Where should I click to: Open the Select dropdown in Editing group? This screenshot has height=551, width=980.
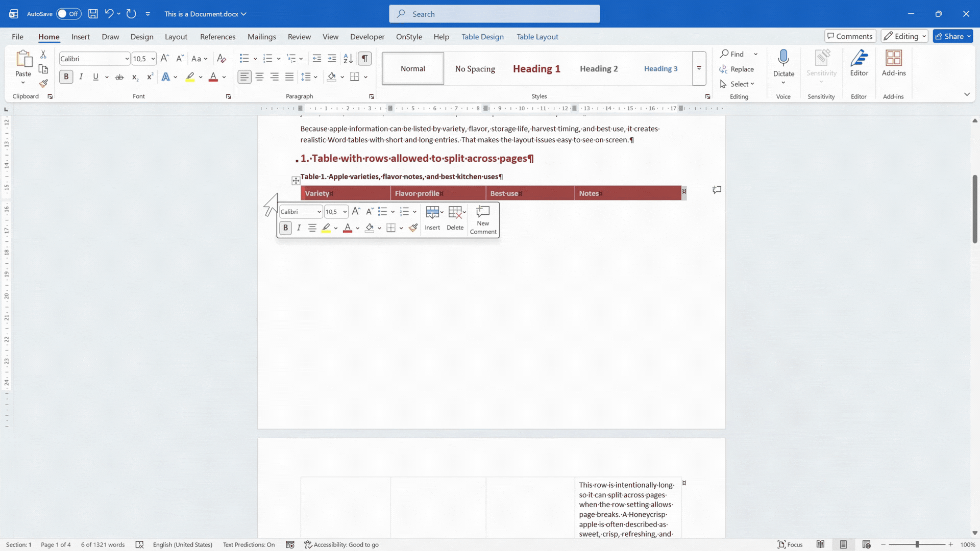(x=737, y=84)
